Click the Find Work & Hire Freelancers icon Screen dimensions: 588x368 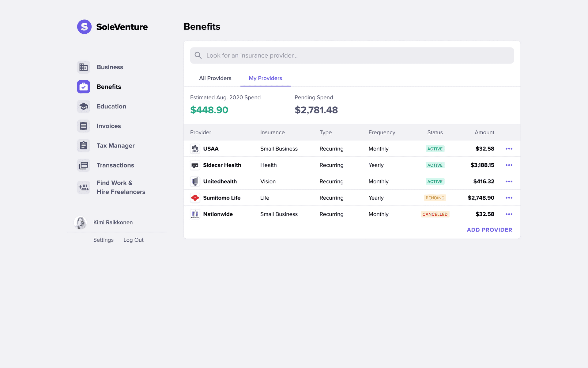[x=83, y=187]
